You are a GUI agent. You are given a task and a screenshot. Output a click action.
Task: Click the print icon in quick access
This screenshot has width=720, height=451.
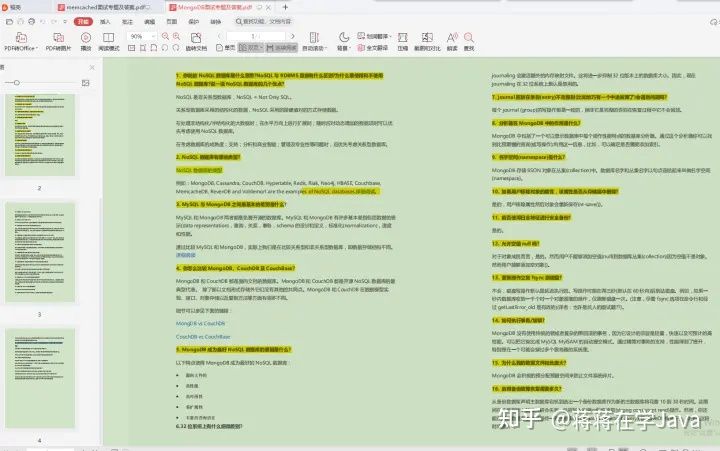coord(31,22)
